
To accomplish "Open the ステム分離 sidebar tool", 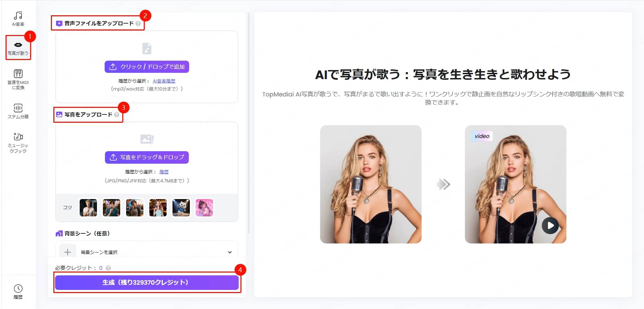I will pos(18,111).
